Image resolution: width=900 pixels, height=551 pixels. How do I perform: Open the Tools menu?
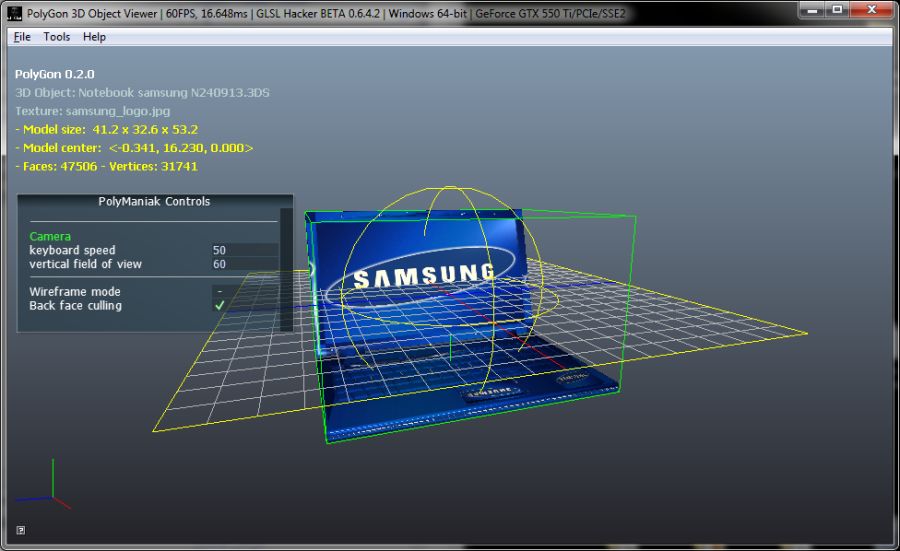[x=56, y=37]
